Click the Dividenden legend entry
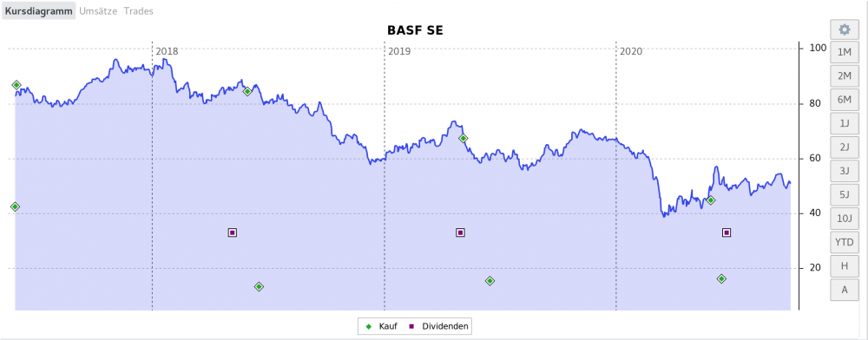 tap(439, 327)
